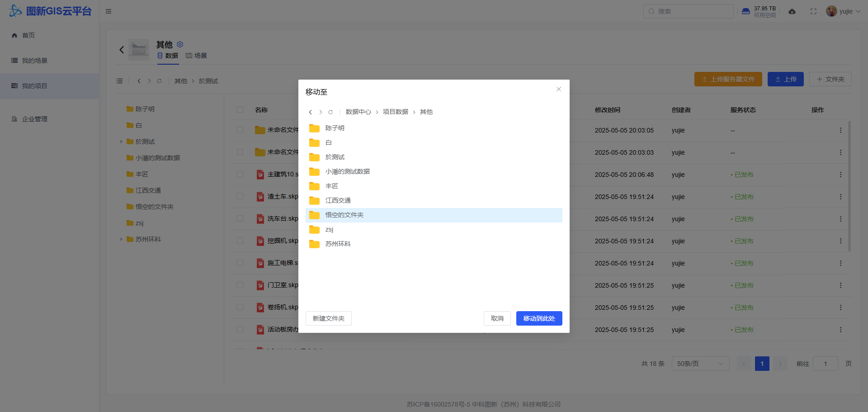868x412 pixels.
Task: Check the second 未命名文件 row checkbox
Action: point(240,152)
